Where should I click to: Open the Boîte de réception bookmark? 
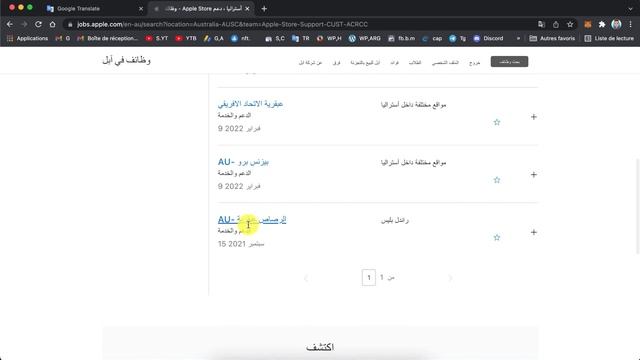tap(108, 38)
